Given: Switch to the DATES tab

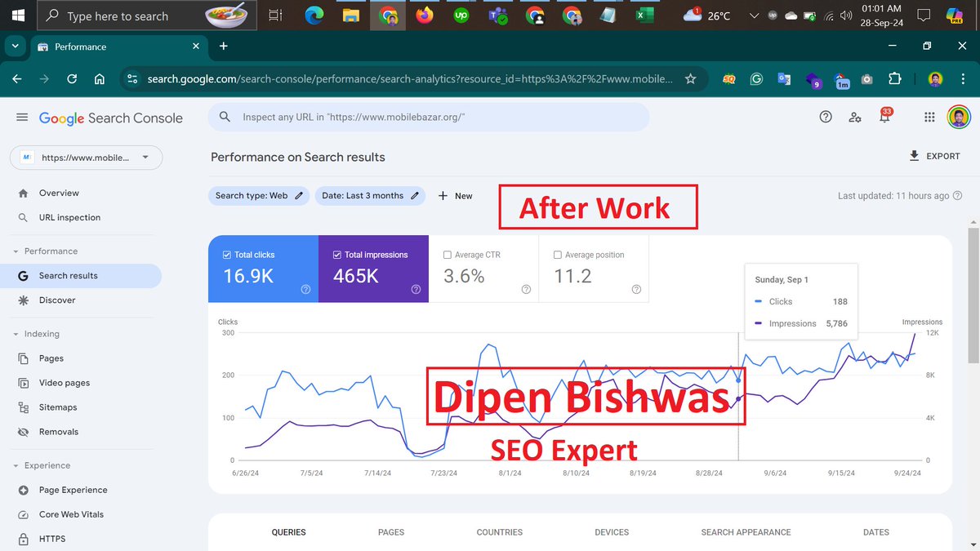Looking at the screenshot, I should 876,532.
